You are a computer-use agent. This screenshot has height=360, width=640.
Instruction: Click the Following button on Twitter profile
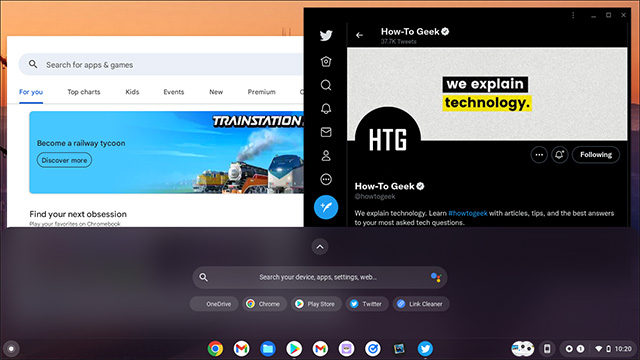[596, 155]
